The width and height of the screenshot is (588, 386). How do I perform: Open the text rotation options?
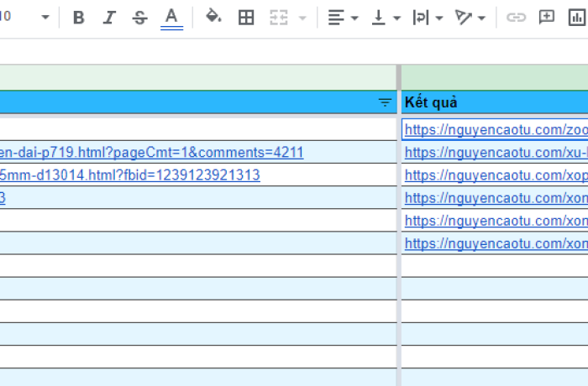tap(470, 18)
